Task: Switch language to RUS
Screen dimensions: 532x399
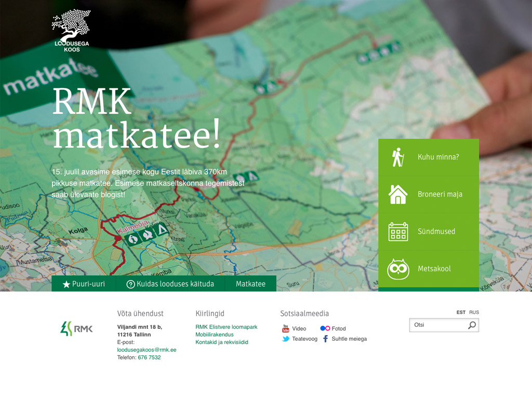Action: click(x=474, y=312)
